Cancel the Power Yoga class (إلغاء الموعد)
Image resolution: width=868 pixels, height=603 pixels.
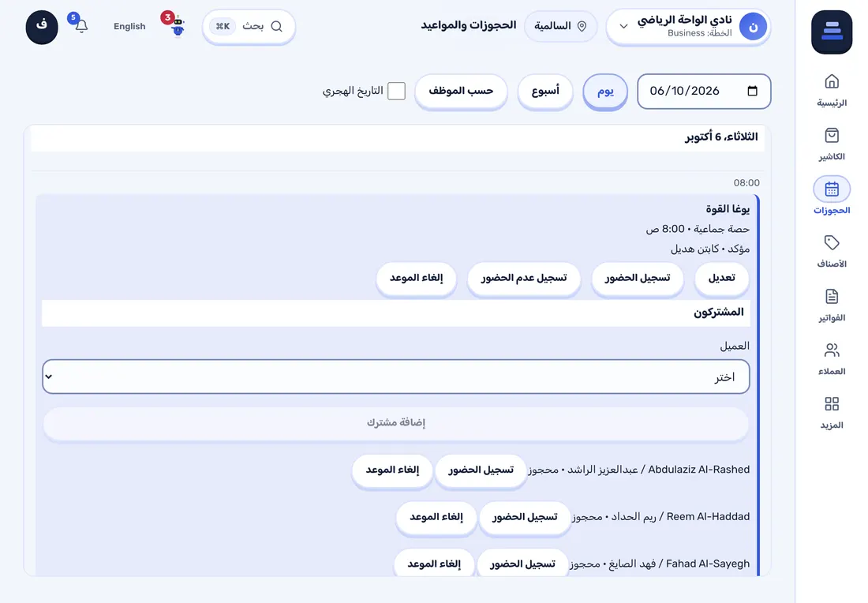(x=417, y=278)
